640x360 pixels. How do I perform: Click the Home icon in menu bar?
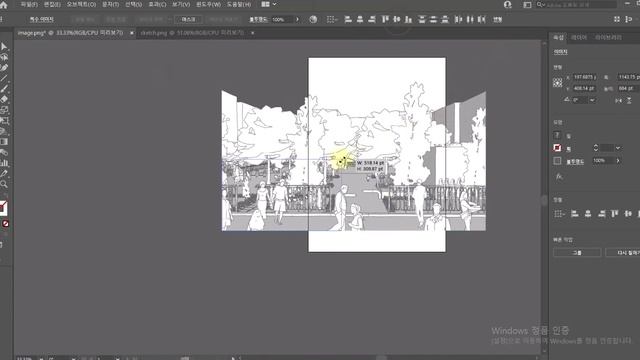(x=4, y=4)
